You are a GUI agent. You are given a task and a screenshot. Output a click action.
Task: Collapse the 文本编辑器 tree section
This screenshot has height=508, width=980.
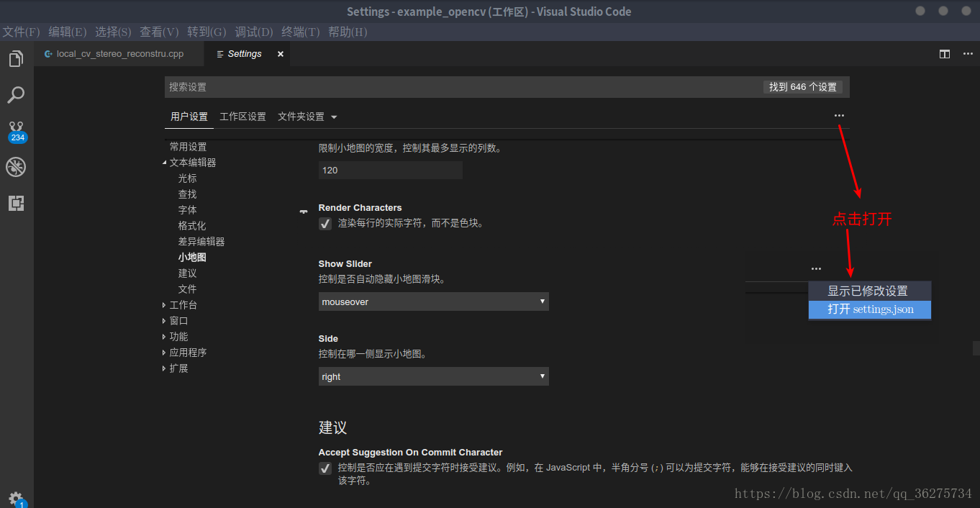tap(165, 163)
